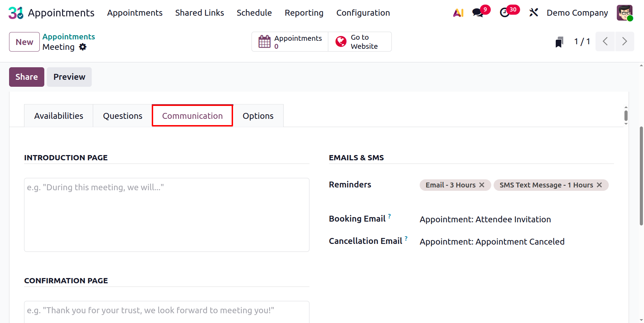
Task: Switch to the Availabilities tab
Action: [x=58, y=115]
